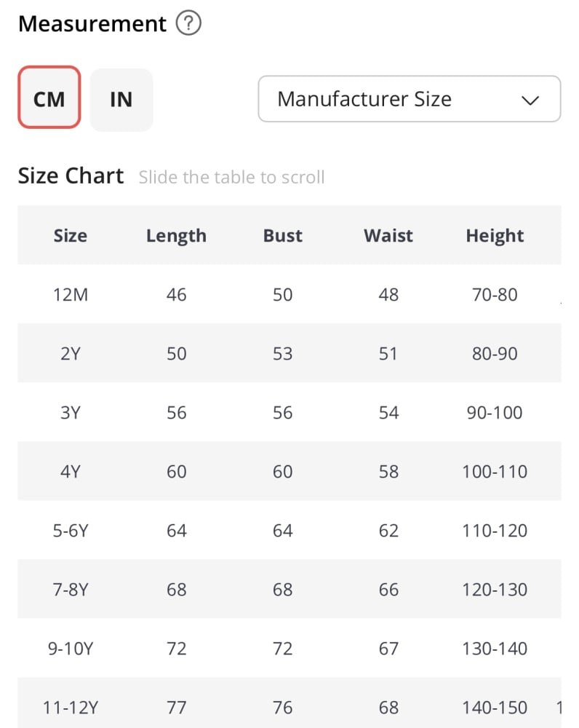Switch units to IN
This screenshot has width=579, height=728.
tap(121, 99)
